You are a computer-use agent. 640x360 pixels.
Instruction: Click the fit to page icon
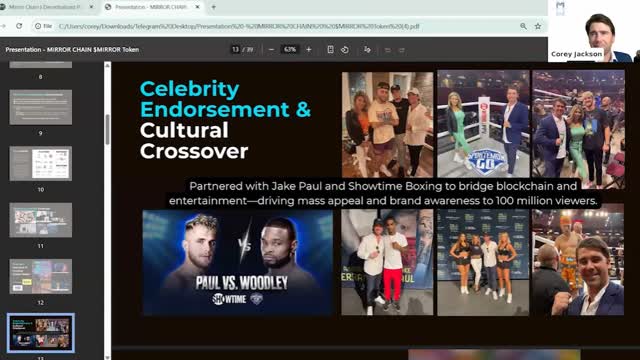pyautogui.click(x=330, y=49)
